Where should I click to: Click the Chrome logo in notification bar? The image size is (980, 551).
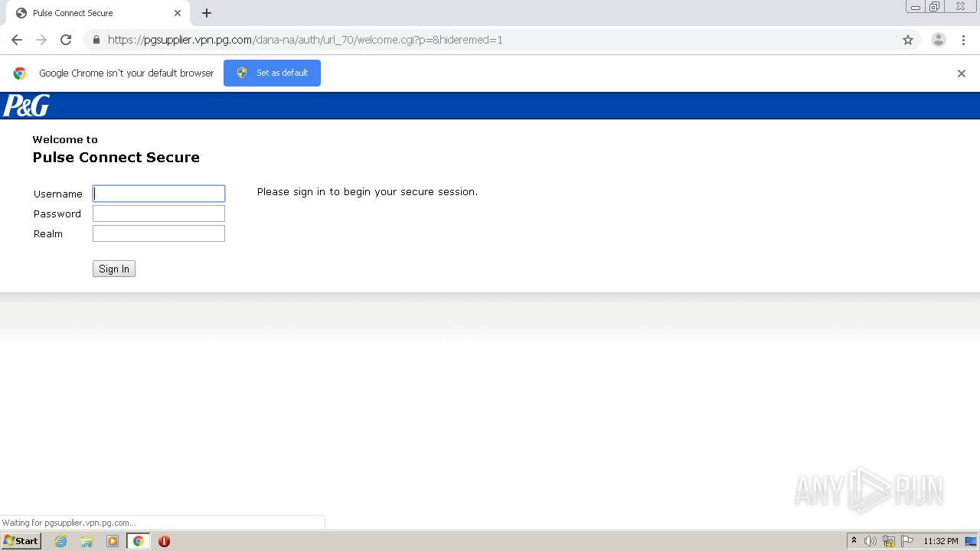(20, 73)
